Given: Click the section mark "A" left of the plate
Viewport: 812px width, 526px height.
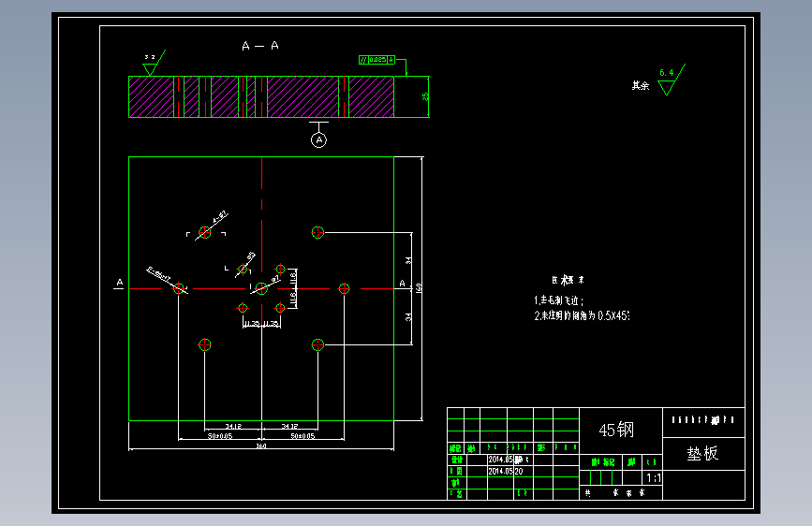Looking at the screenshot, I should pos(120,283).
